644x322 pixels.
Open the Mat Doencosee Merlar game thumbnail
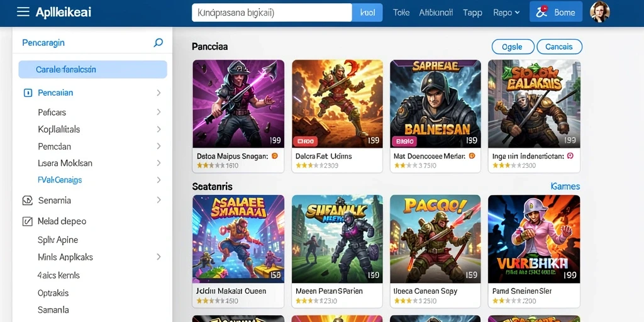click(x=435, y=104)
